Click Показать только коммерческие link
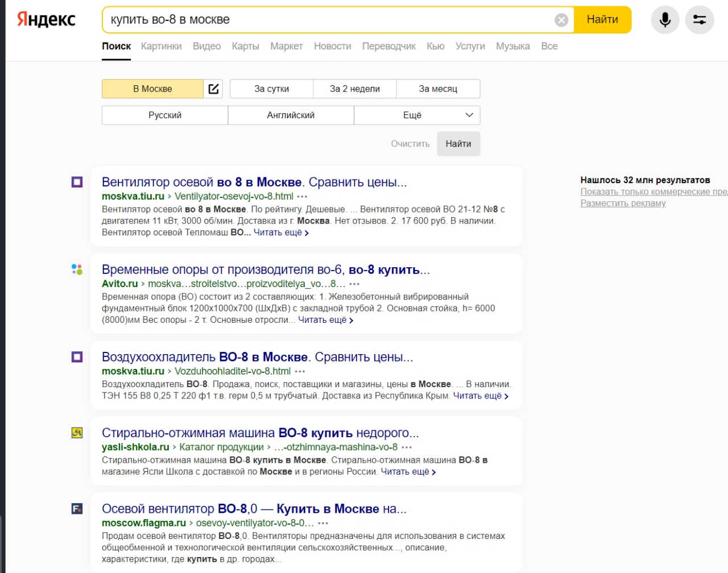 point(654,192)
